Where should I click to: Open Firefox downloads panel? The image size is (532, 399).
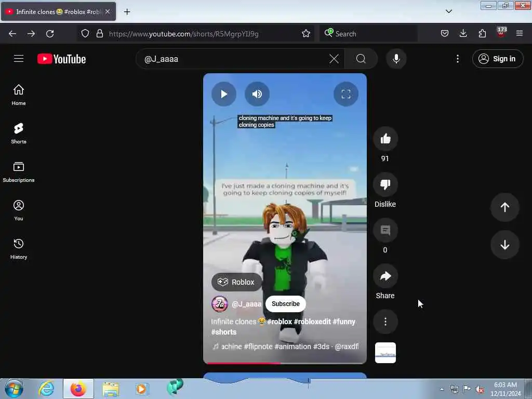point(463,34)
